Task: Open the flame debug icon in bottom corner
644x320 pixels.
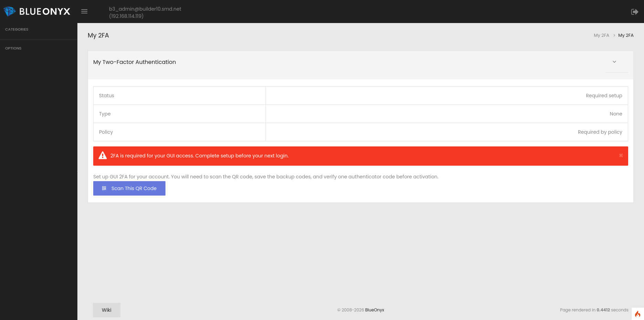Action: [x=637, y=314]
